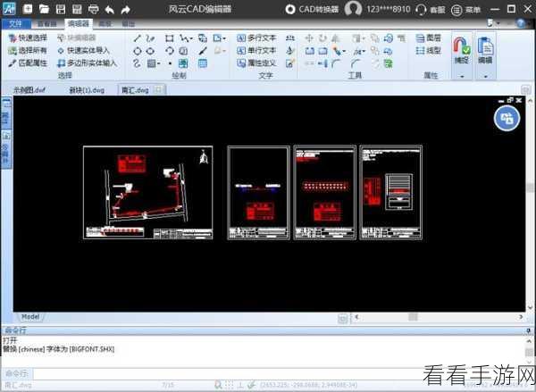Toggle the grid display icon in status bar
Image resolution: width=536 pixels, height=392 pixels.
point(229,385)
